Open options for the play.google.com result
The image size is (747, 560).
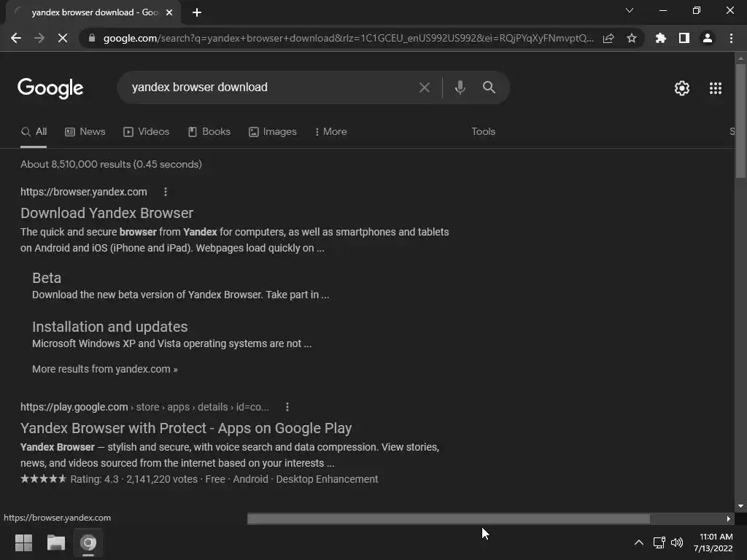287,407
